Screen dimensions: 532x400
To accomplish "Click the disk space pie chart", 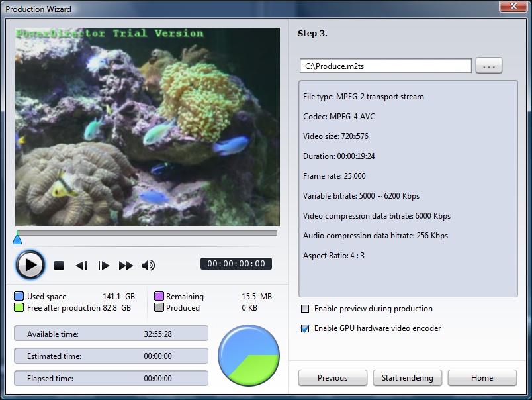I will [x=249, y=356].
